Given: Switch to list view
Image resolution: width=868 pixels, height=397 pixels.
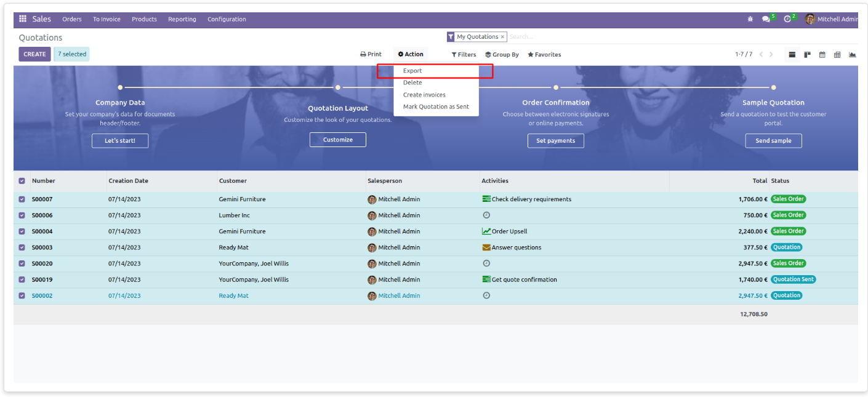Looking at the screenshot, I should (792, 55).
